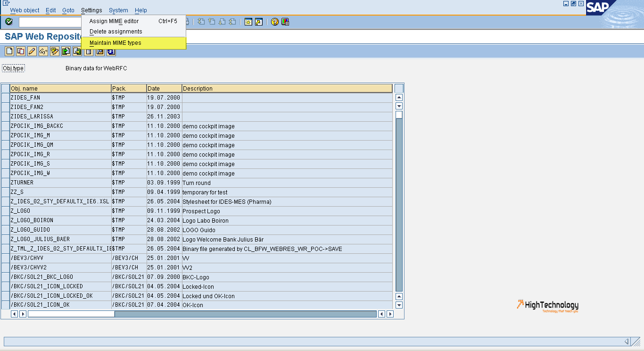Open the System menu
644x351 pixels.
pos(118,10)
